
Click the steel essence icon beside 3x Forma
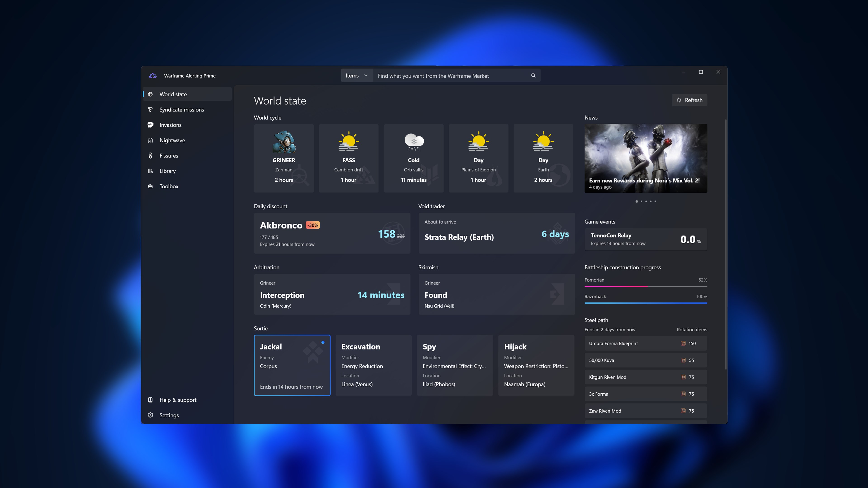(683, 394)
